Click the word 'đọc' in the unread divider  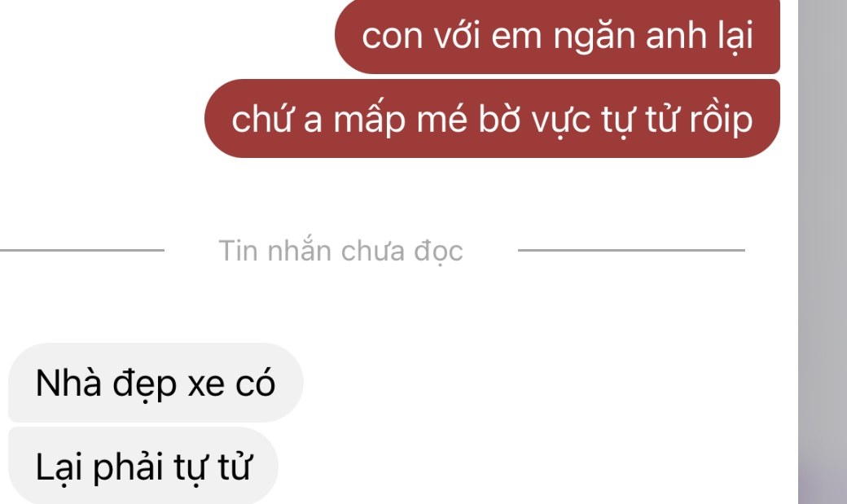[439, 252]
